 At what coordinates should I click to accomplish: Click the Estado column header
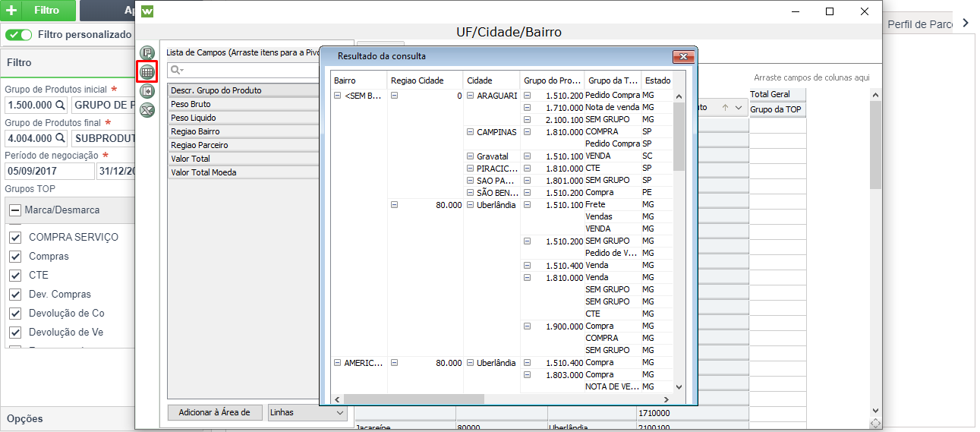pos(657,80)
